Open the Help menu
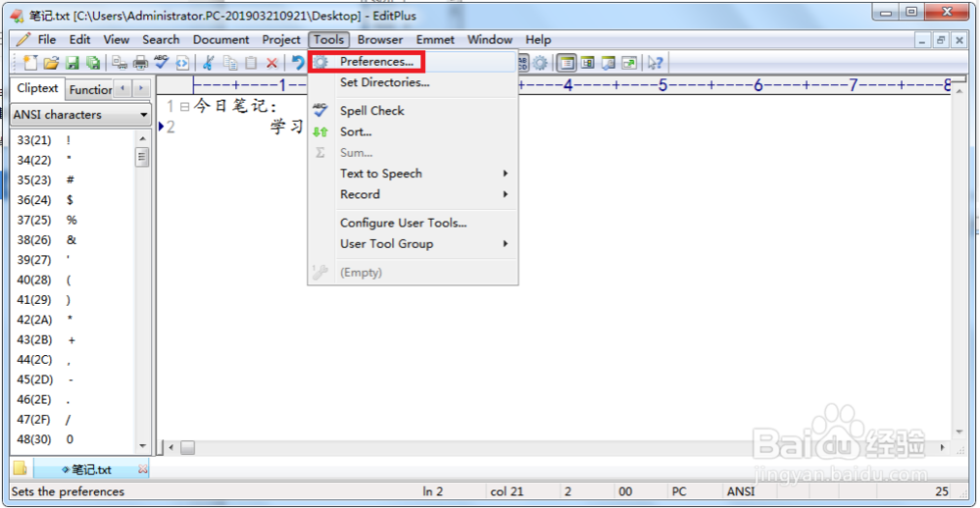Screen dimensions: 980x508 (538, 39)
